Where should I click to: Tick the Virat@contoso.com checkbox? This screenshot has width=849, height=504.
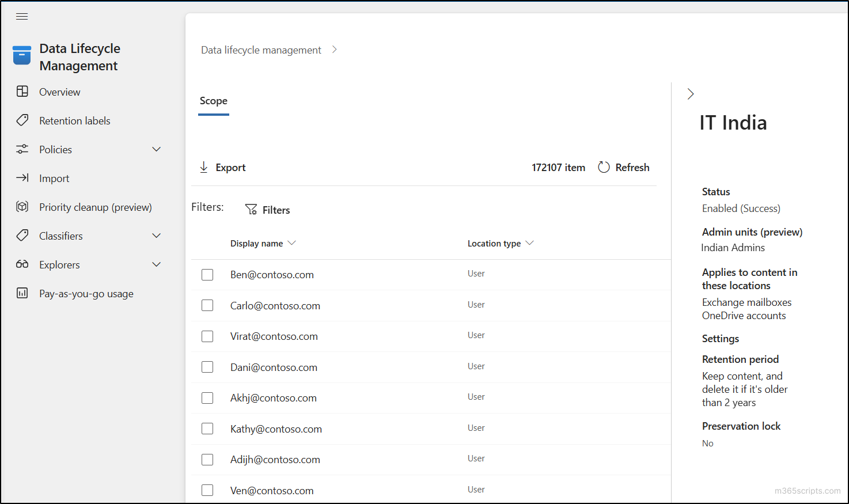(207, 336)
